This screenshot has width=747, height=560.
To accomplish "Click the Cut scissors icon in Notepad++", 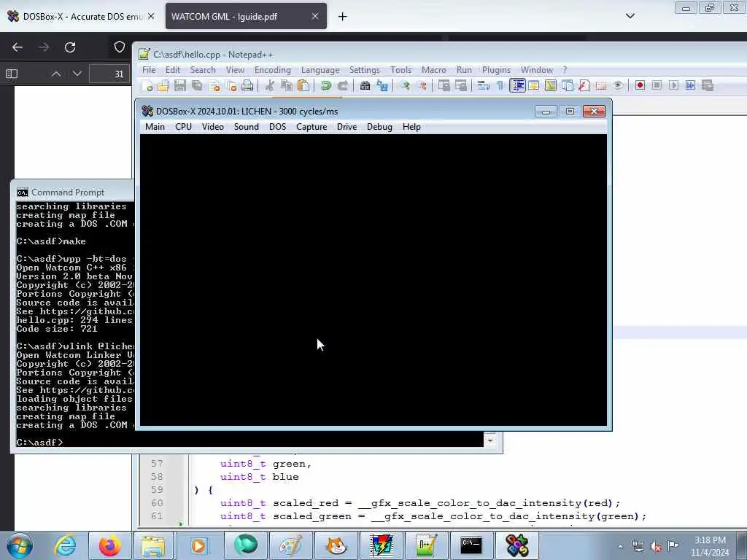I will coord(270,86).
